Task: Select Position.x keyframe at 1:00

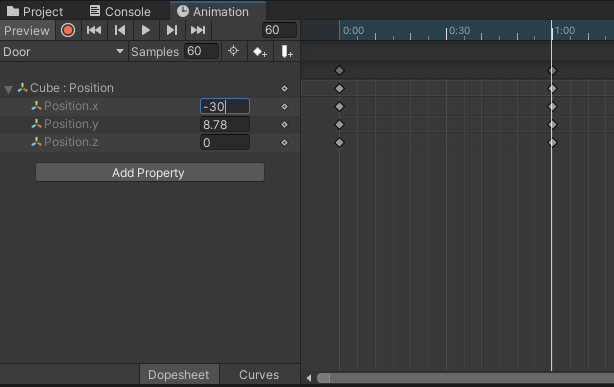Action: pos(552,107)
